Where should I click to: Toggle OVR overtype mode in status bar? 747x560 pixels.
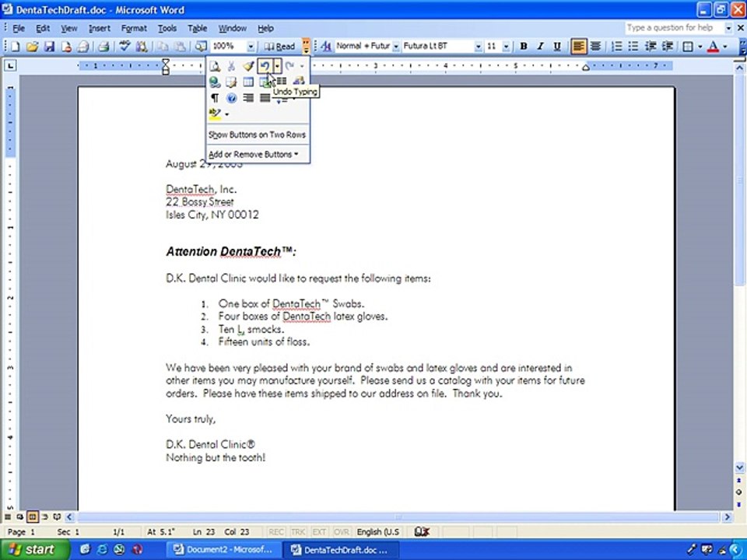point(341,532)
